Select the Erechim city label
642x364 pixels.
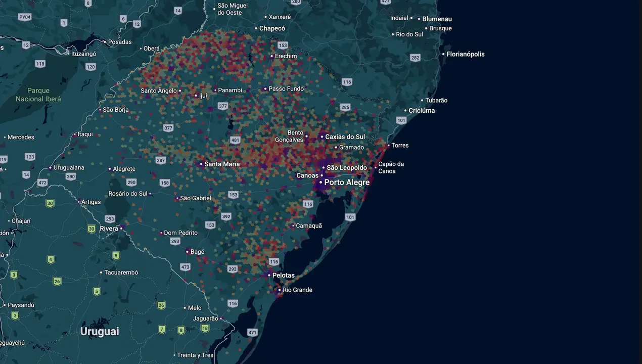coord(287,56)
